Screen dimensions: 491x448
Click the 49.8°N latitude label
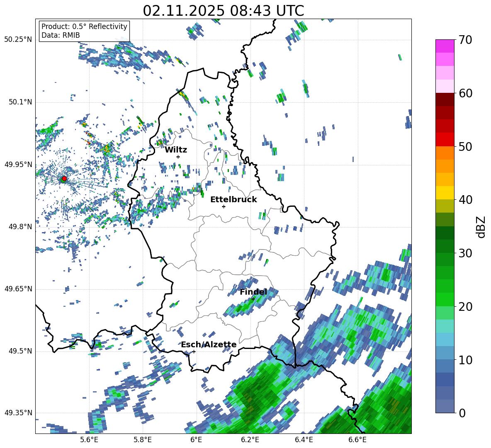coord(20,227)
